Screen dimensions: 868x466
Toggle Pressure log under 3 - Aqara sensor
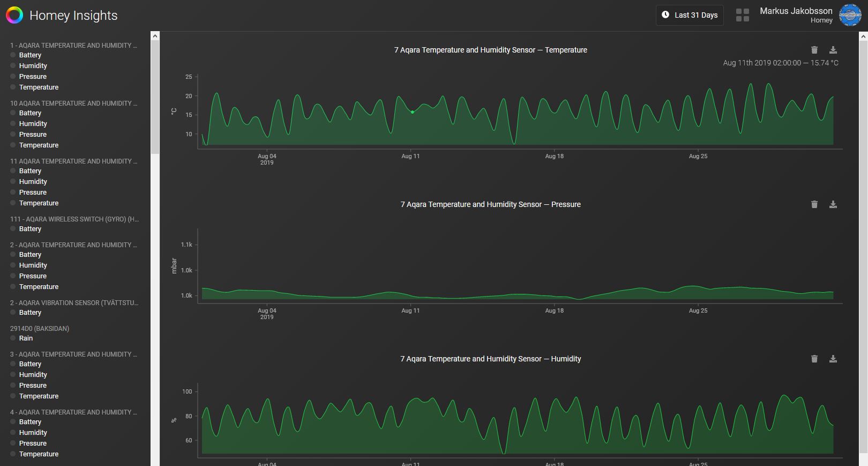click(28, 386)
